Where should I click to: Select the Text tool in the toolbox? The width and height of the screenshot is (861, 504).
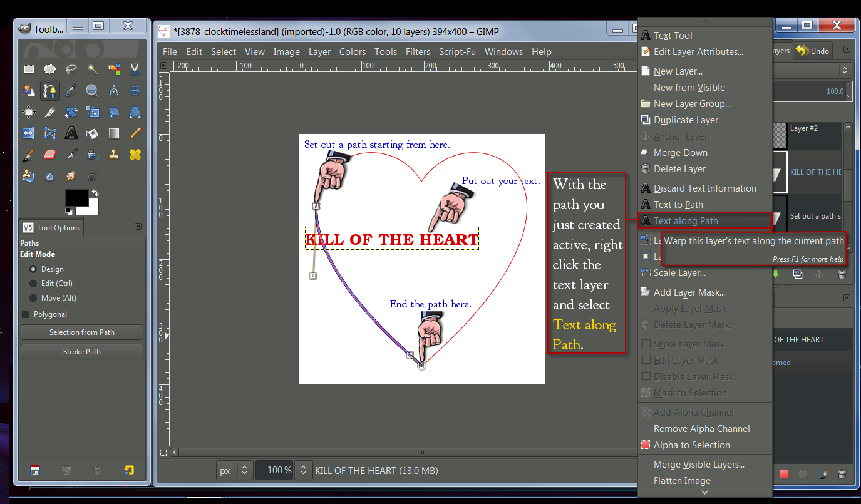pos(71,133)
